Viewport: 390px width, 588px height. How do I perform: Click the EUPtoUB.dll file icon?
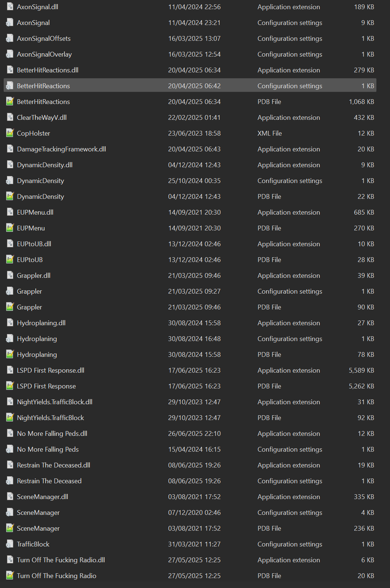pos(10,244)
